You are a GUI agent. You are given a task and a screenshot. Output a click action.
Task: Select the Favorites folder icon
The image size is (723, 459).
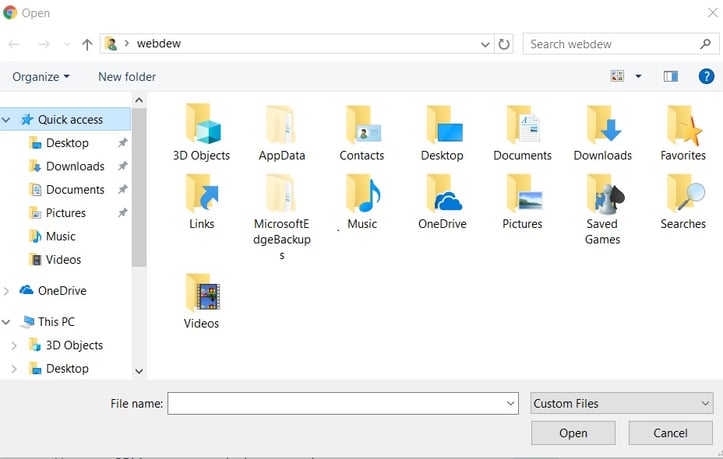(x=683, y=126)
